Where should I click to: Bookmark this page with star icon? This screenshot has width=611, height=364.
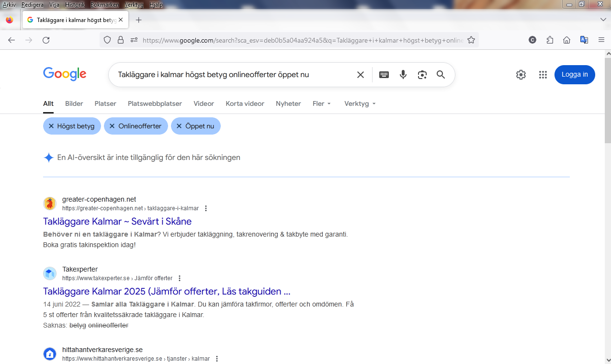click(471, 40)
